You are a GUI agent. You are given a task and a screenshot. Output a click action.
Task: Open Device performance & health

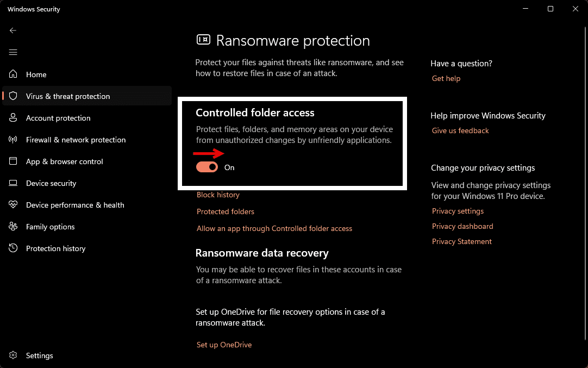tap(74, 205)
